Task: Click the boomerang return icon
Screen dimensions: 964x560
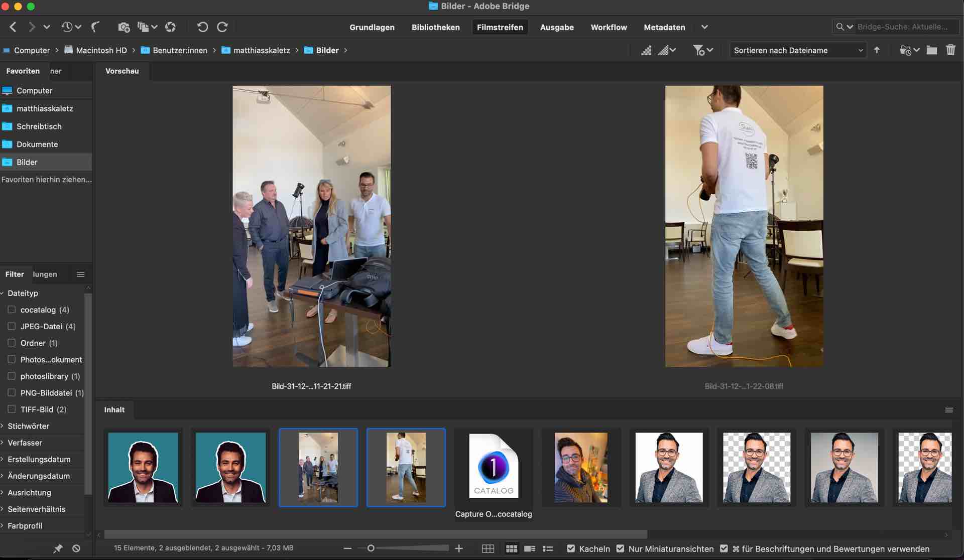Action: [95, 27]
